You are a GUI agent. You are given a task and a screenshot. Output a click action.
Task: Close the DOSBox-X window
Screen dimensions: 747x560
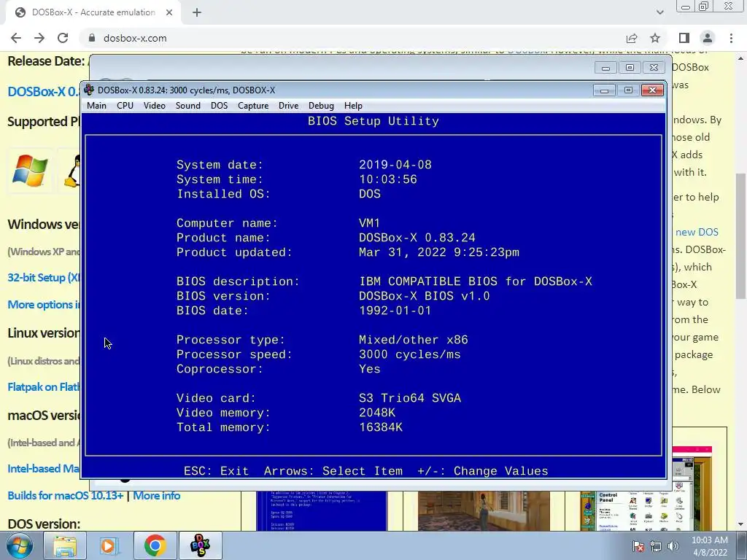tap(652, 90)
